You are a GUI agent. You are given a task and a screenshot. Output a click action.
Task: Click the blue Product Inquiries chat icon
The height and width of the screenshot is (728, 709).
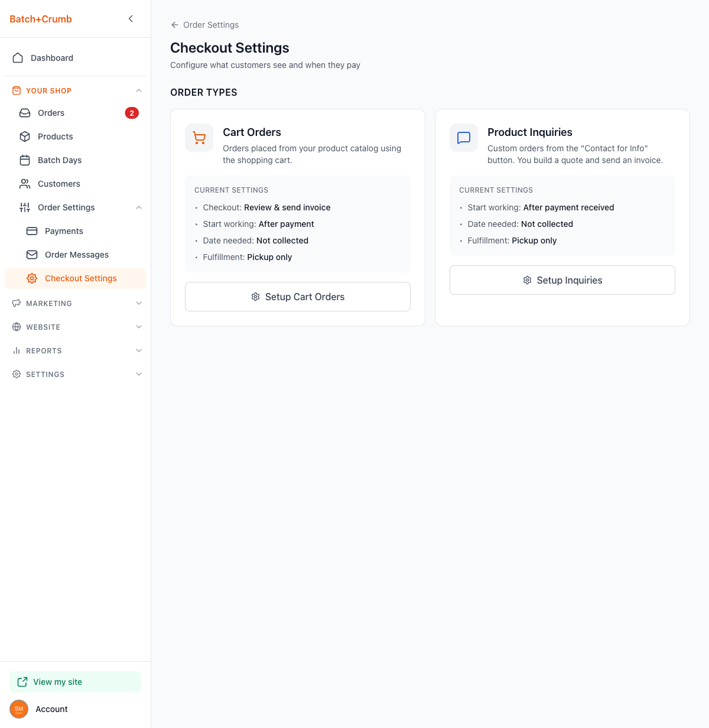[x=464, y=138]
